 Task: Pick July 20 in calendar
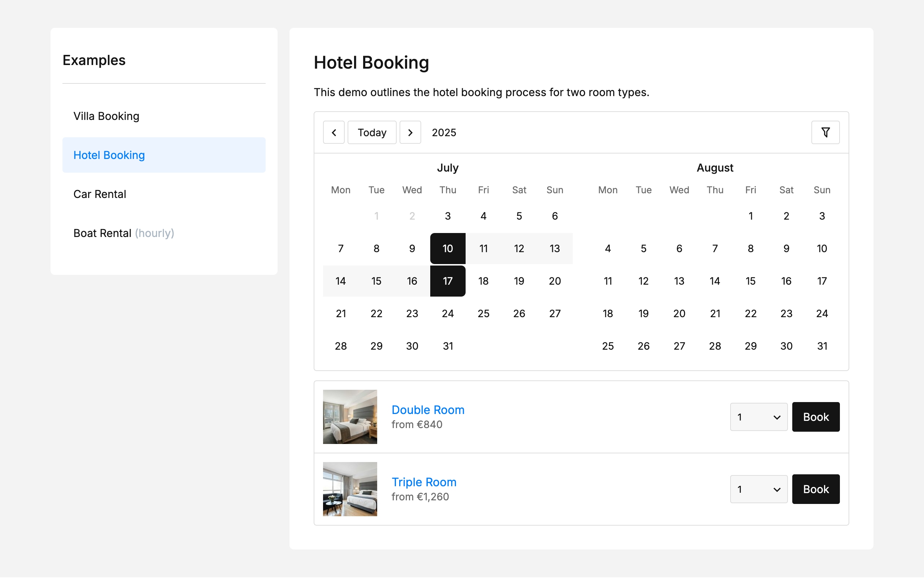[555, 281]
